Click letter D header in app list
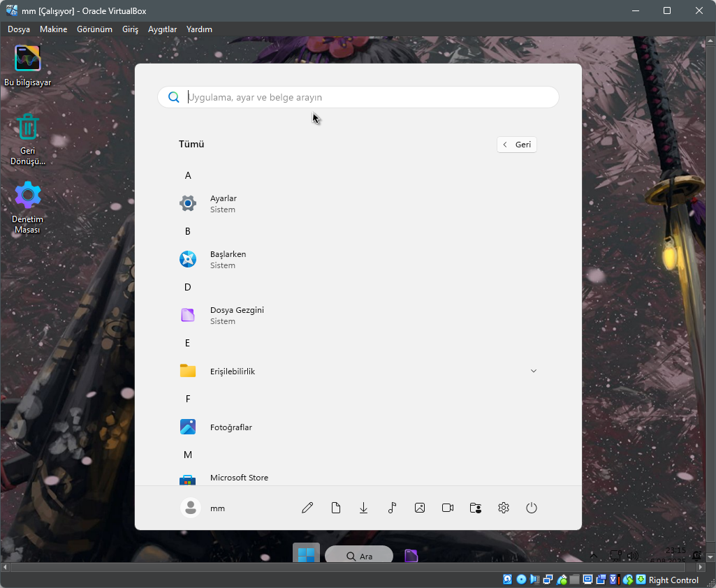Image resolution: width=716 pixels, height=588 pixels. (188, 287)
